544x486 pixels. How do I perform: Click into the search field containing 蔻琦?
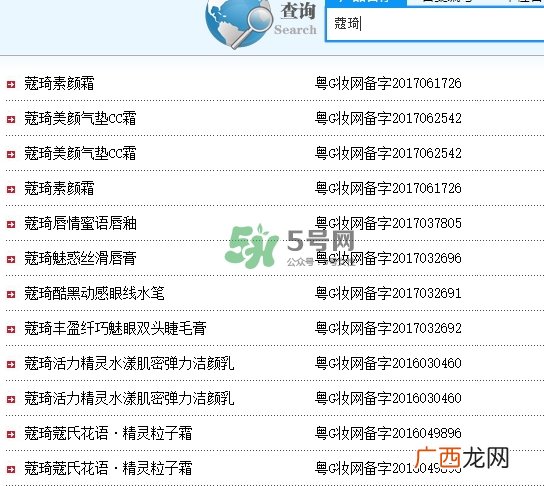435,24
